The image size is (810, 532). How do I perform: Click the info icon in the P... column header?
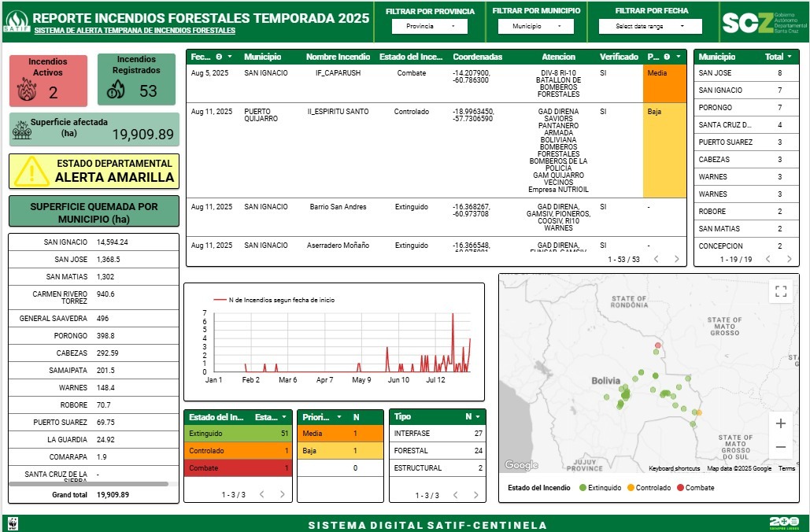[667, 57]
